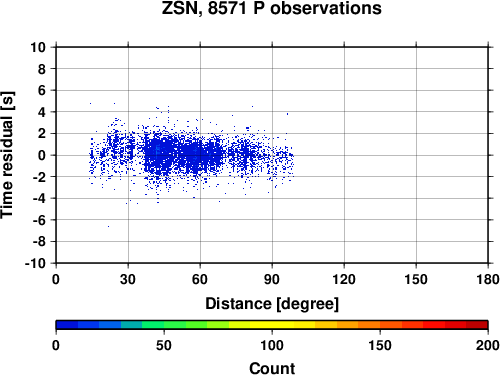This screenshot has width=500, height=375.
Task: Click the colorbar tick label "200"
Action: pos(488,345)
